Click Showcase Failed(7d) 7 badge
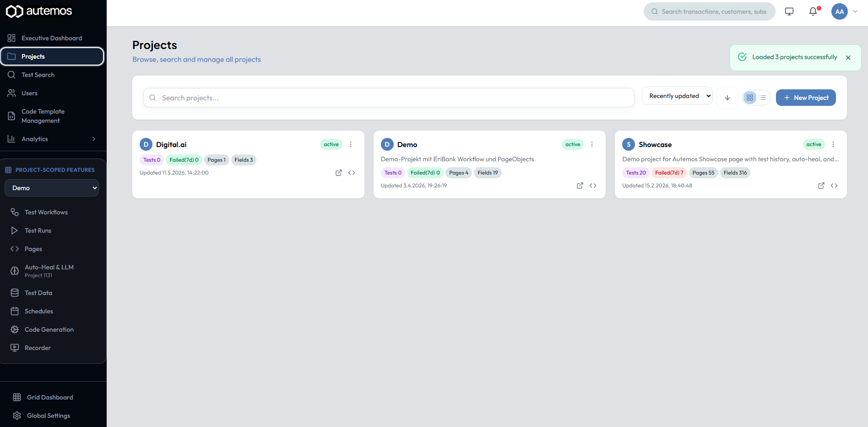This screenshot has width=868, height=427. coord(669,173)
